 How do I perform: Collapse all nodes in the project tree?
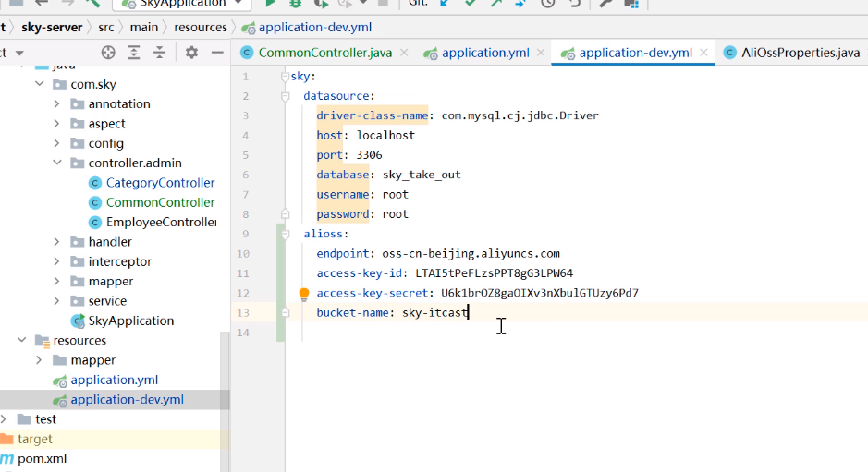(159, 53)
